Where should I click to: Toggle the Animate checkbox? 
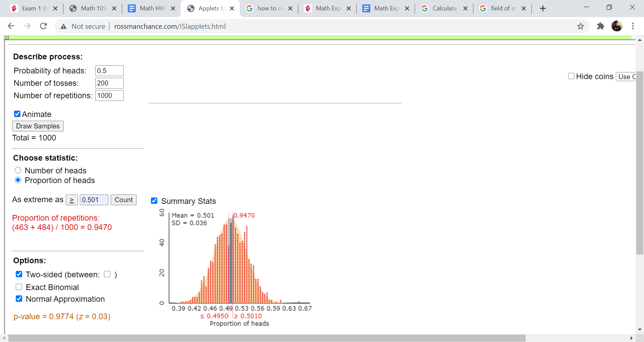17,114
